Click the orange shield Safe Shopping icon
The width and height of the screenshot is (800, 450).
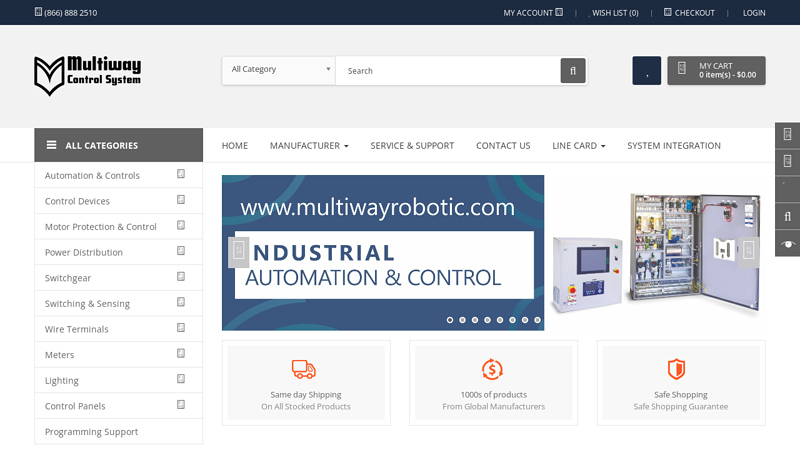tap(677, 369)
